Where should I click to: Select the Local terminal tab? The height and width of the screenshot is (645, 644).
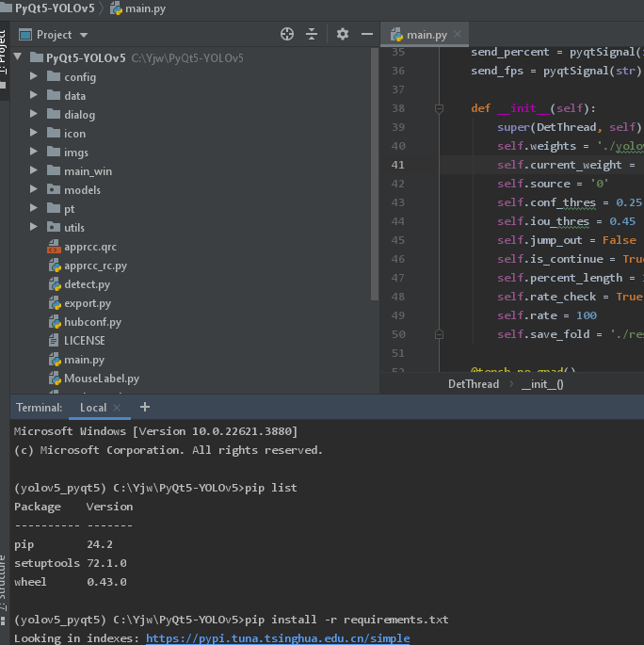[93, 407]
